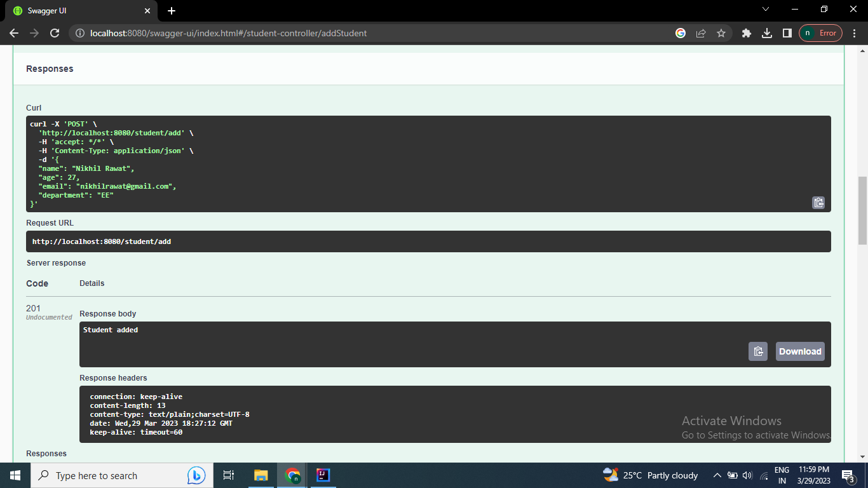Click the Download button for the response body

click(x=799, y=351)
